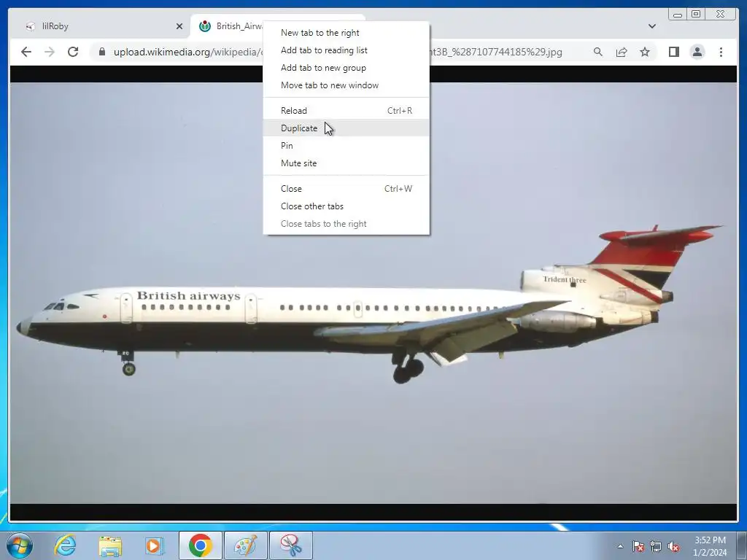Select 'Move tab to new window'
The height and width of the screenshot is (560, 747).
tap(347, 85)
